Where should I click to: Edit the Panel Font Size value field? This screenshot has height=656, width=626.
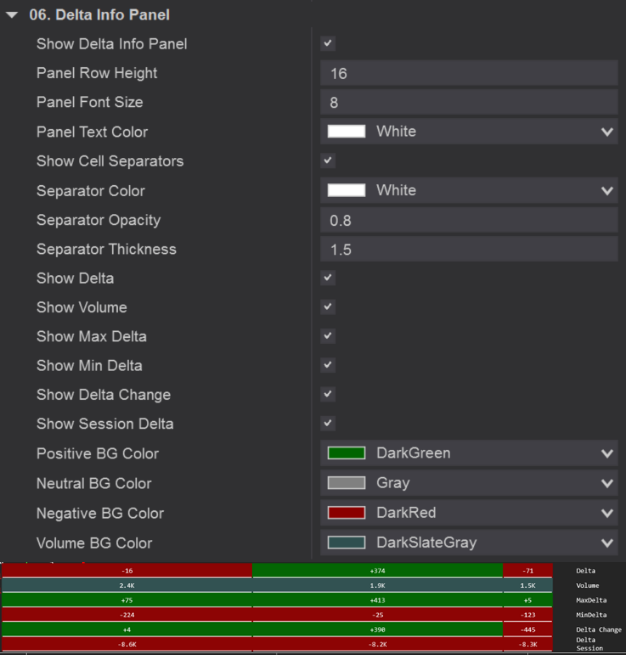(468, 103)
